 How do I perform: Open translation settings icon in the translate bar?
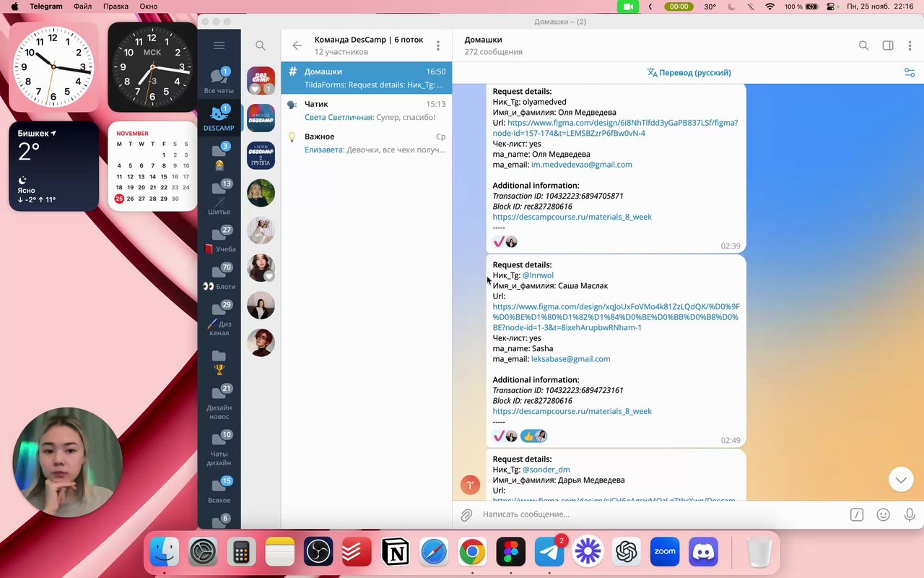coord(910,73)
